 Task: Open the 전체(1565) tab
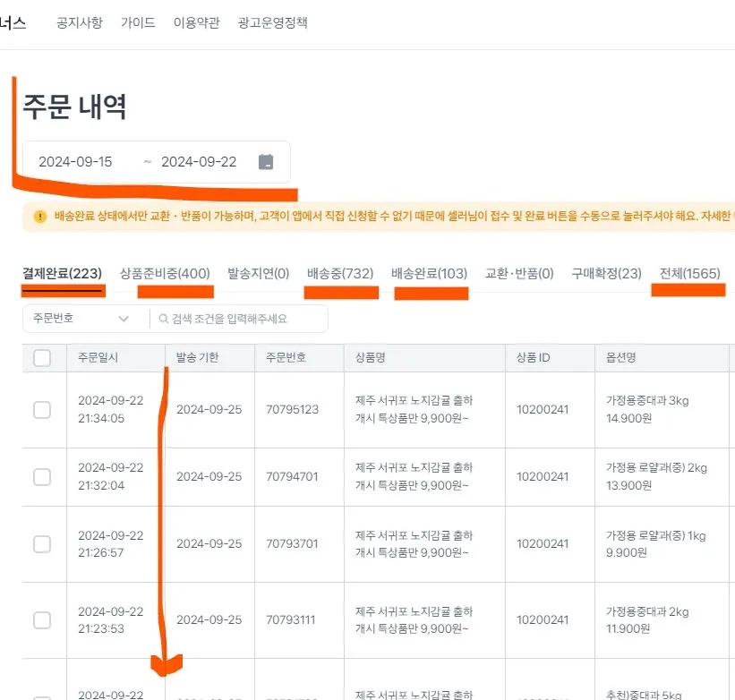pos(688,273)
